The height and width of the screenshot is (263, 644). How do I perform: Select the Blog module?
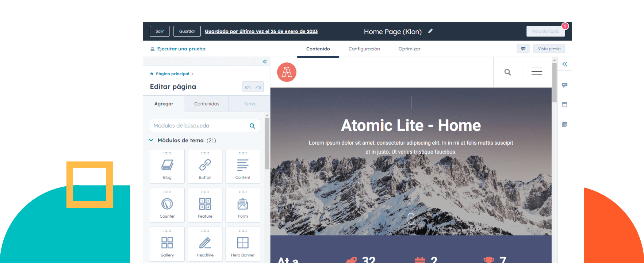click(x=167, y=166)
